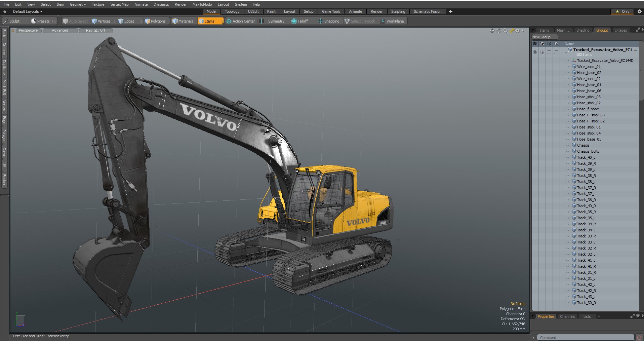Toggle Select Through
644x341 pixels.
(x=360, y=21)
